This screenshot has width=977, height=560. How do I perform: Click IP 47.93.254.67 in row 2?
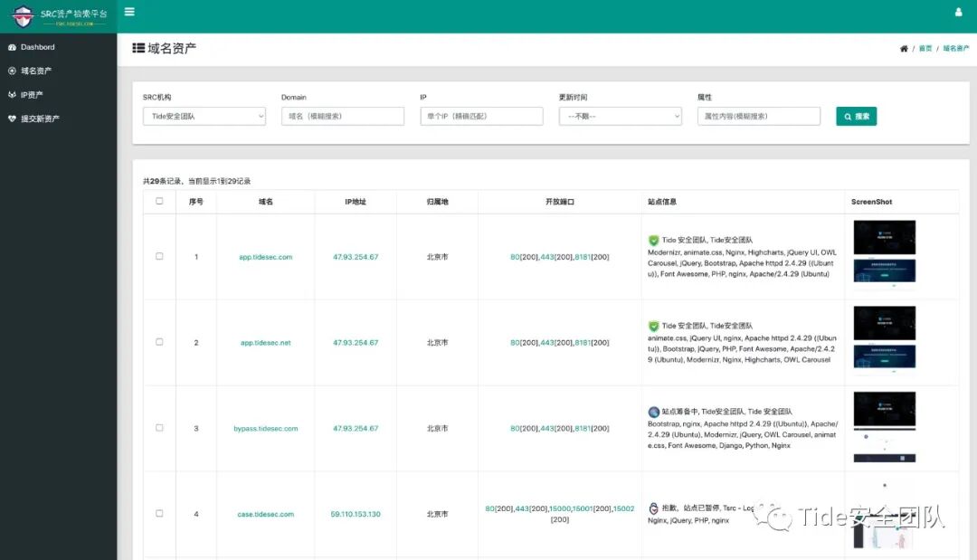356,343
